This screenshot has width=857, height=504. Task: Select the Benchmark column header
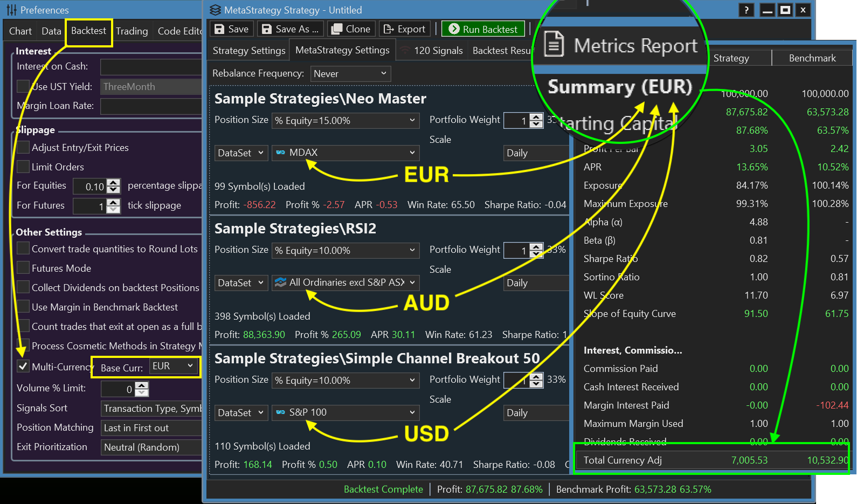coord(812,58)
